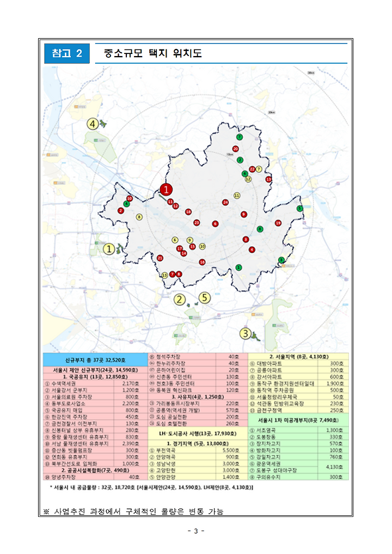Click the row '서울청량리우체국'

point(298,397)
